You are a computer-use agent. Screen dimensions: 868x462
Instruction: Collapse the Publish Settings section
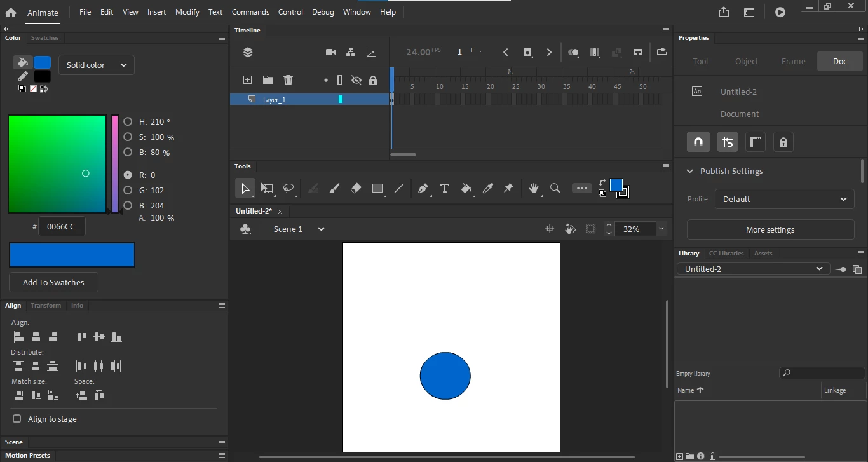690,171
